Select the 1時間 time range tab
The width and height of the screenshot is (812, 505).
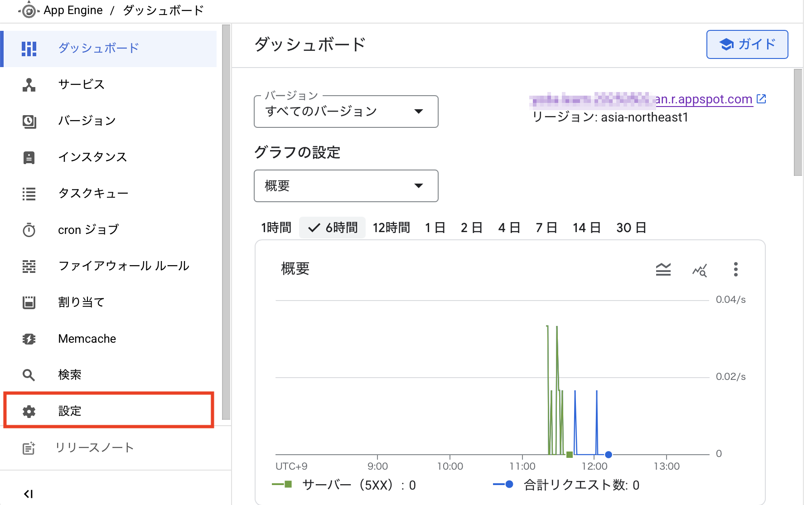coord(275,228)
